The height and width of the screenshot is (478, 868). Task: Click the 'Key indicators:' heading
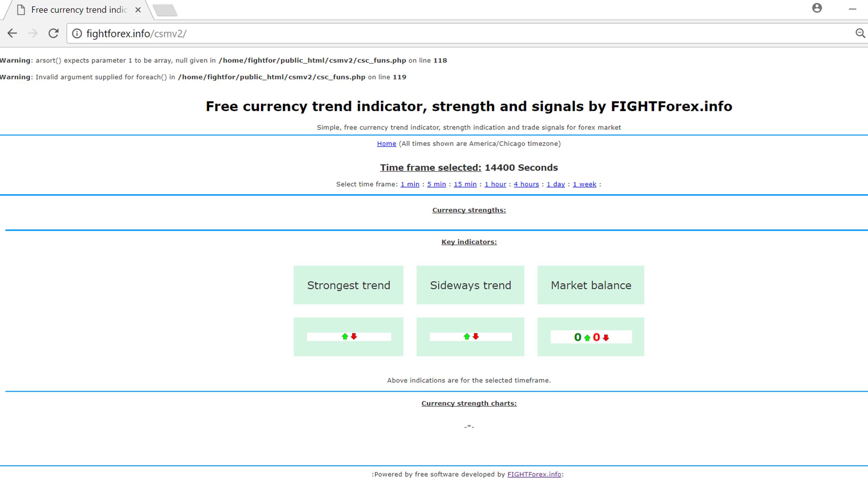tap(469, 242)
